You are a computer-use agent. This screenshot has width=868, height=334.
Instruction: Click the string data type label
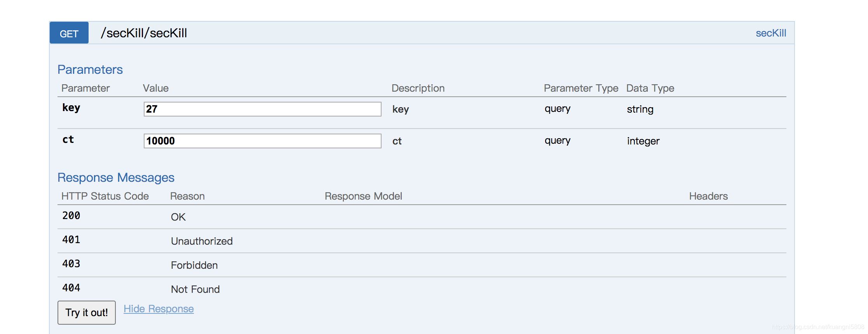[640, 110]
